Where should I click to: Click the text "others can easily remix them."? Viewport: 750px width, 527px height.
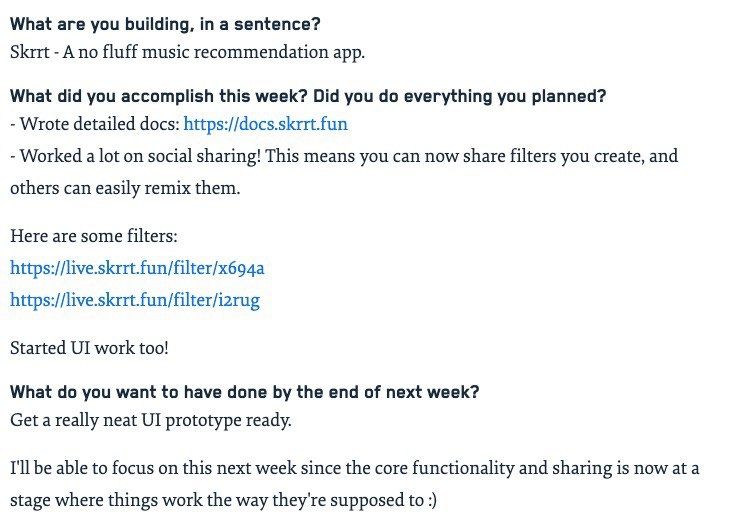(125, 188)
